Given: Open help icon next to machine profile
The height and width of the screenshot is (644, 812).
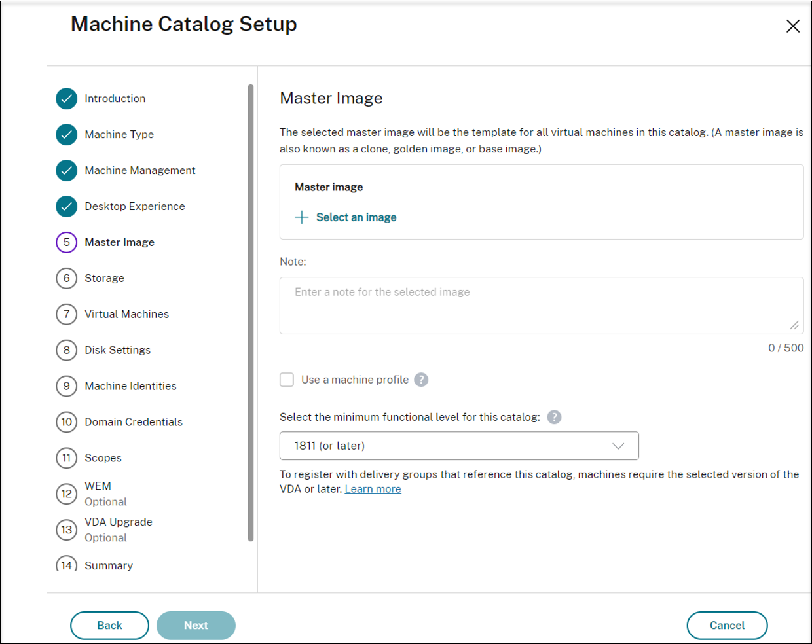Looking at the screenshot, I should tap(421, 380).
